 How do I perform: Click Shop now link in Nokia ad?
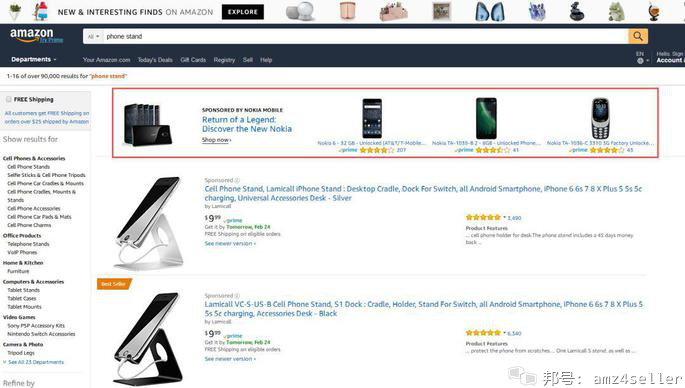point(216,140)
